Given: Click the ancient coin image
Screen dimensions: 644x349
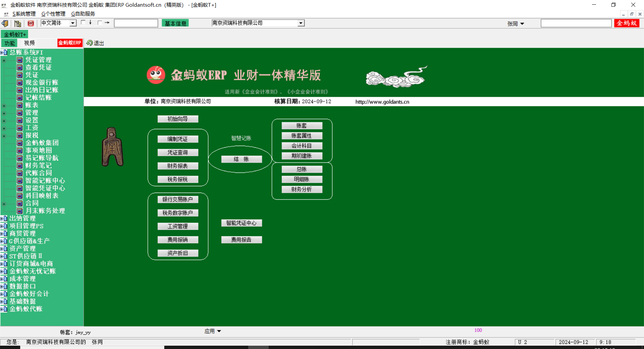Looking at the screenshot, I should click(x=112, y=147).
